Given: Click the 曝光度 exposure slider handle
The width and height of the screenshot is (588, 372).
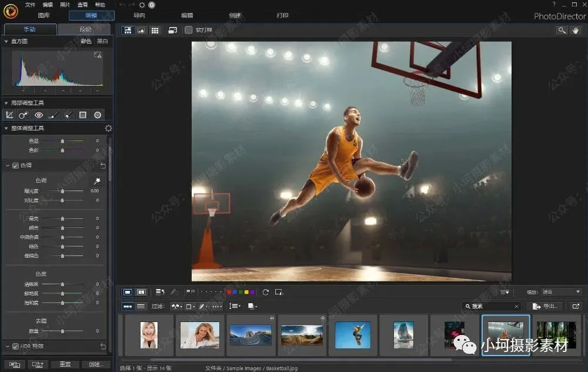Looking at the screenshot, I should pyautogui.click(x=63, y=191).
